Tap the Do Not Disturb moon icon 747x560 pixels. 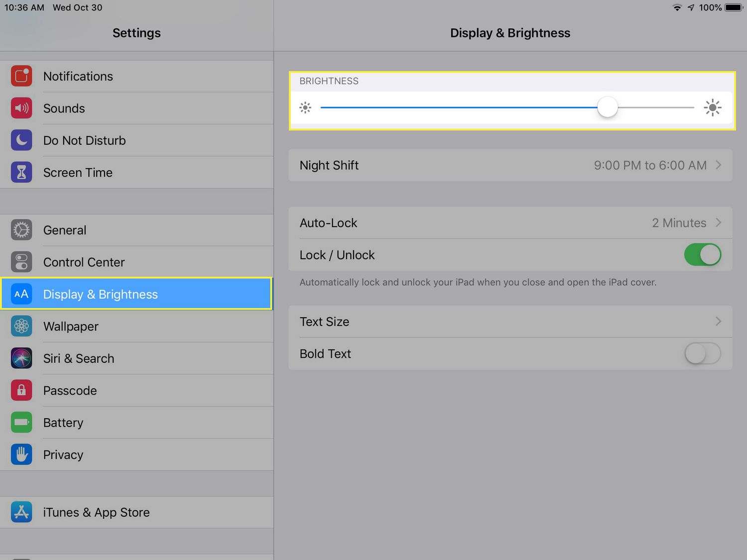tap(21, 140)
